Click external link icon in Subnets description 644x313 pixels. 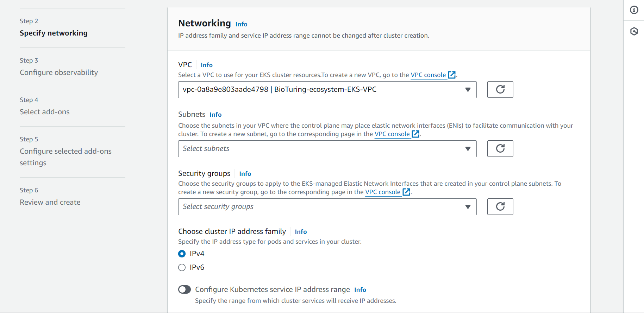tap(415, 134)
